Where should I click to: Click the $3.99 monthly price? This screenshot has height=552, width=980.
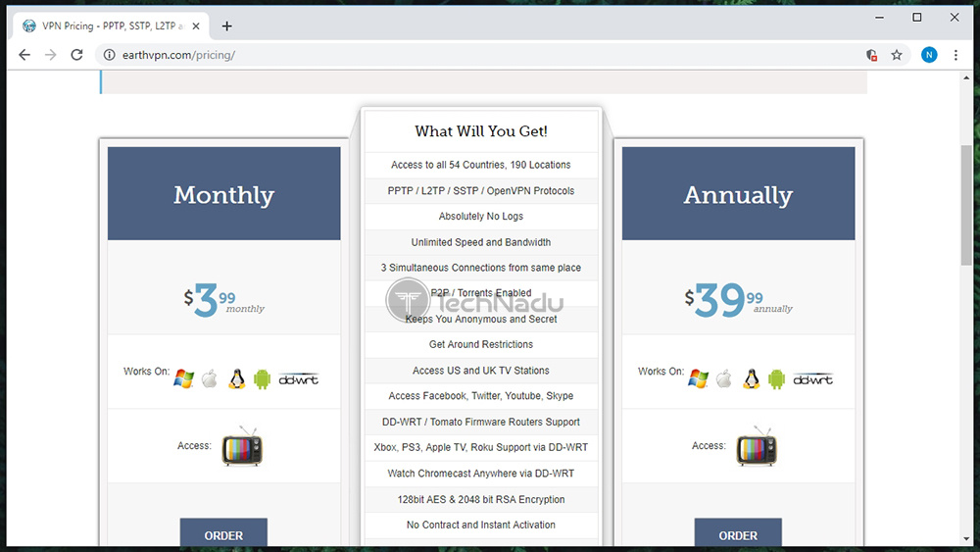223,300
